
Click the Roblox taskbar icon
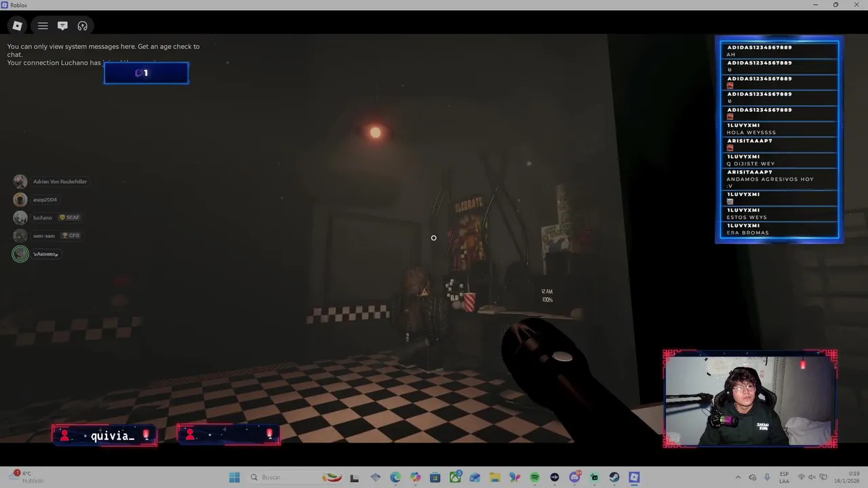(634, 477)
